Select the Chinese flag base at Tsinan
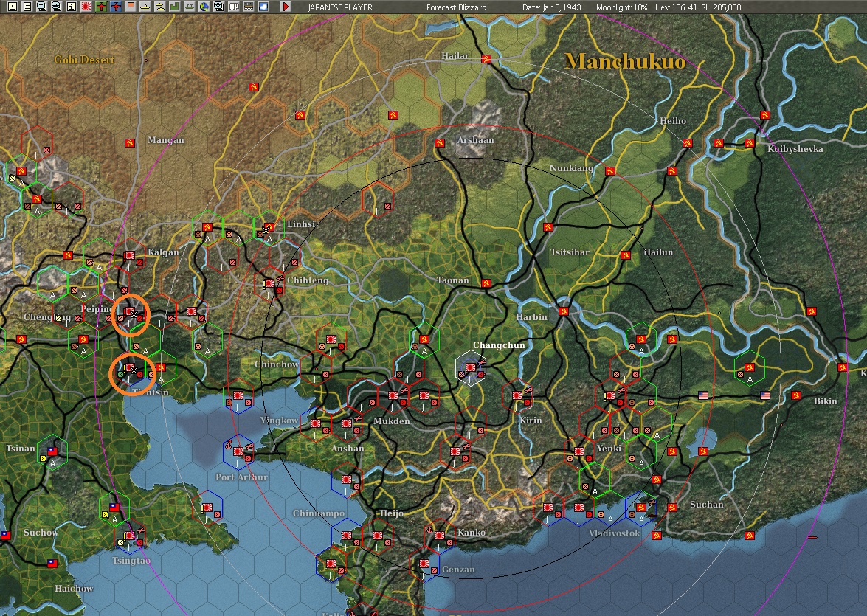867x616 pixels. click(x=52, y=451)
